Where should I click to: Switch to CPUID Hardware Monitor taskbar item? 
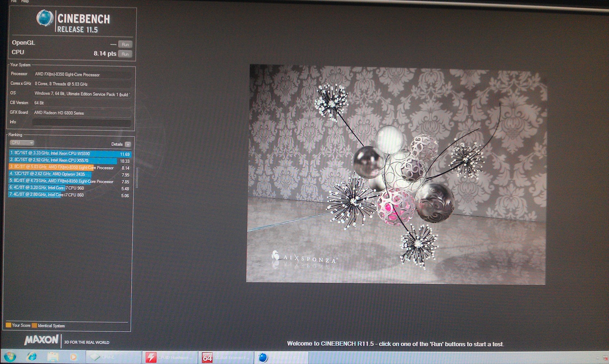click(170, 357)
